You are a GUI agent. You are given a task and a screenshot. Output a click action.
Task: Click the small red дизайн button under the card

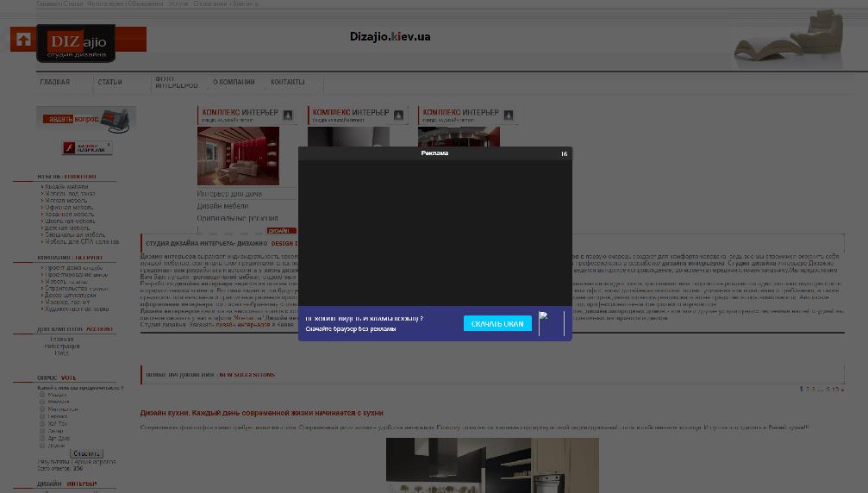(281, 231)
